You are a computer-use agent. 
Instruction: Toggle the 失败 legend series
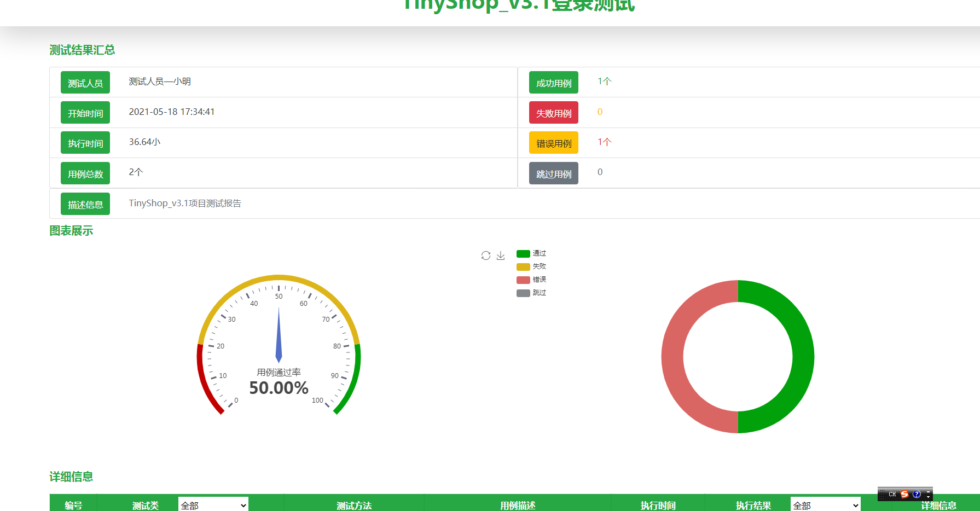[x=531, y=266]
